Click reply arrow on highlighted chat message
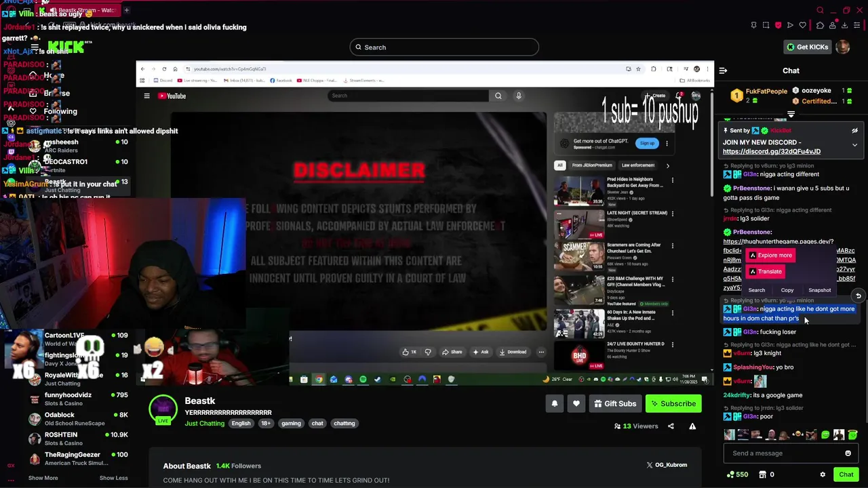 tap(858, 296)
